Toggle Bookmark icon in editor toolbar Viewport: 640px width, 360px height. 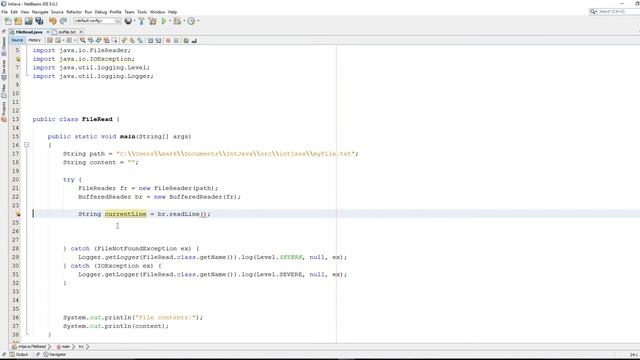tap(140, 40)
